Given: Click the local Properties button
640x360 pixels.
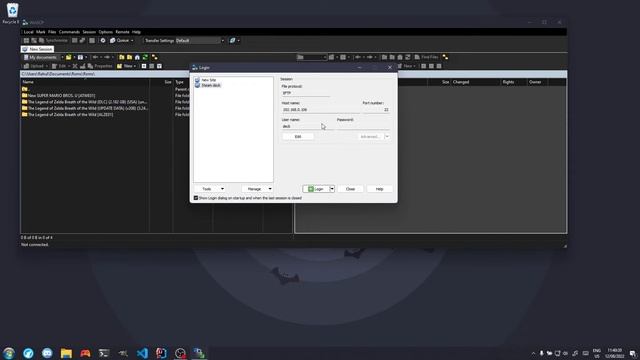Looking at the screenshot, I should [x=100, y=66].
